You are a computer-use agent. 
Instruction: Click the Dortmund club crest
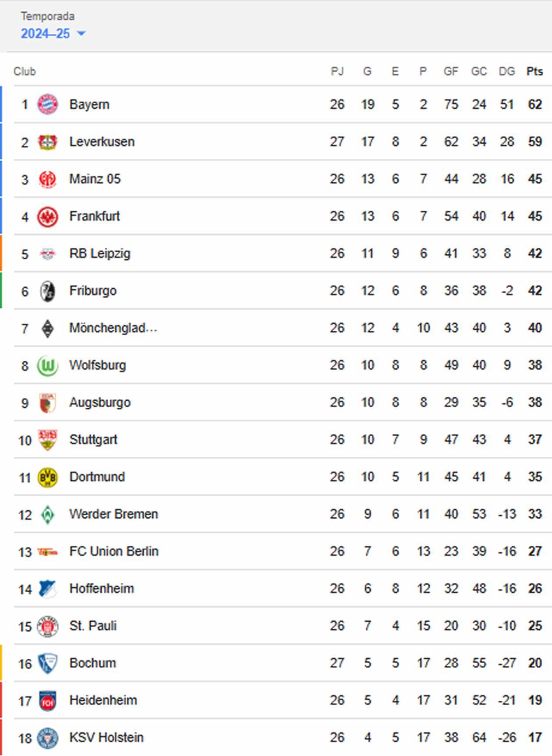coord(48,477)
